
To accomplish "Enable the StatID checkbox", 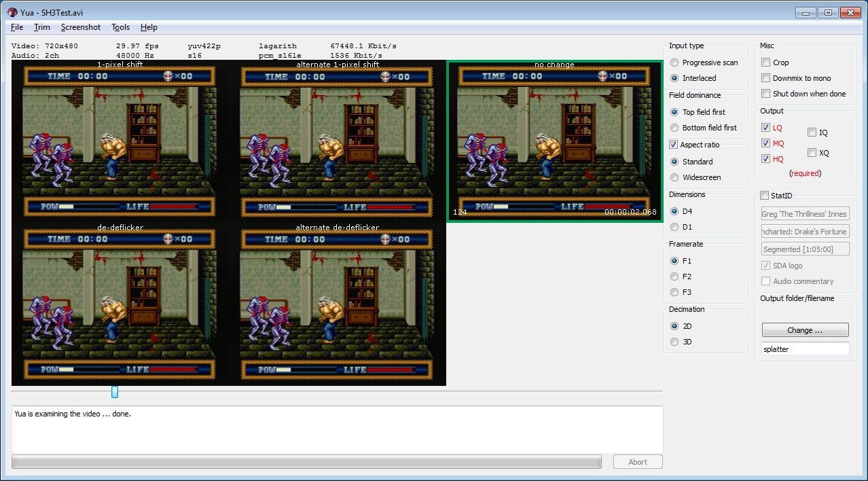I will click(x=765, y=196).
